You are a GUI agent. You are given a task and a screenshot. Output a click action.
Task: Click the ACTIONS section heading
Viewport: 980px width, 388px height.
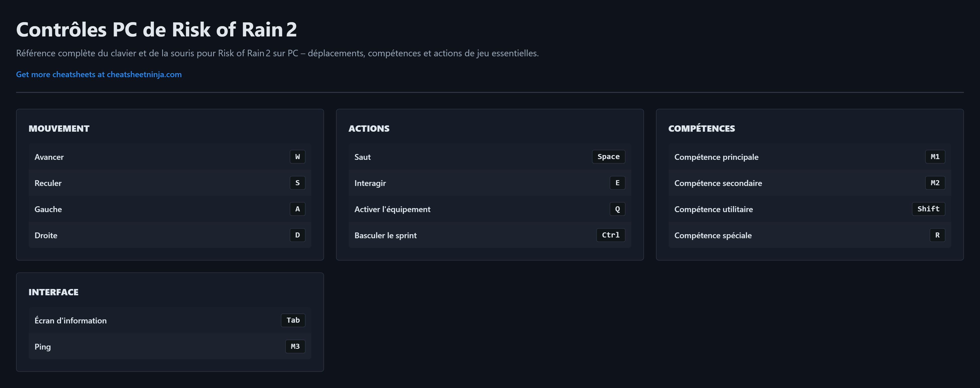point(369,128)
